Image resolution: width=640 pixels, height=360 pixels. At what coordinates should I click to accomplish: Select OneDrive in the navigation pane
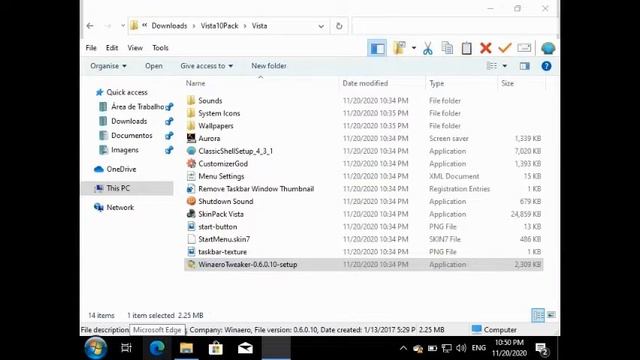[x=121, y=169]
